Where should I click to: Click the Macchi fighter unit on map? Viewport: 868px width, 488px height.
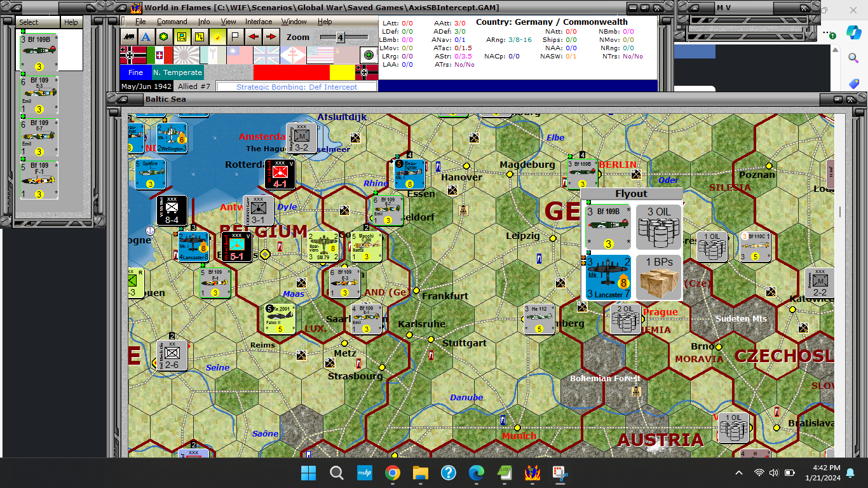click(x=366, y=247)
